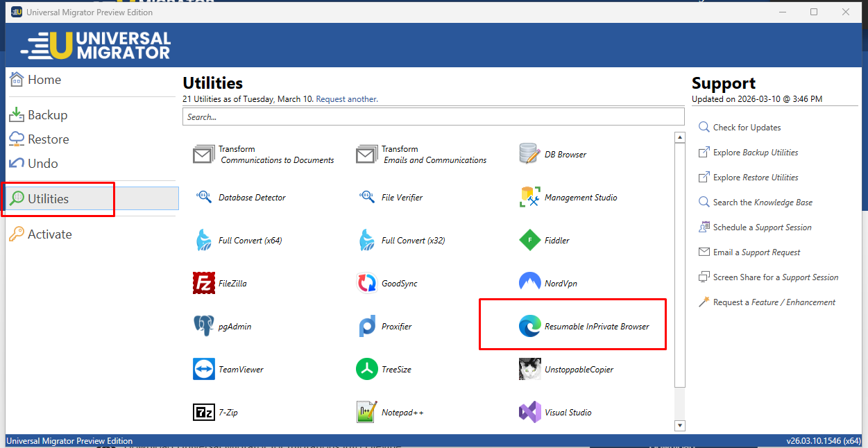Launch the Visual Studio icon
Image resolution: width=868 pixels, height=448 pixels.
click(530, 413)
